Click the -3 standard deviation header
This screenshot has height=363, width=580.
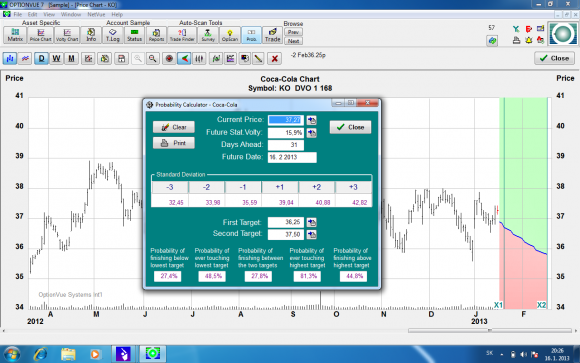coord(170,187)
